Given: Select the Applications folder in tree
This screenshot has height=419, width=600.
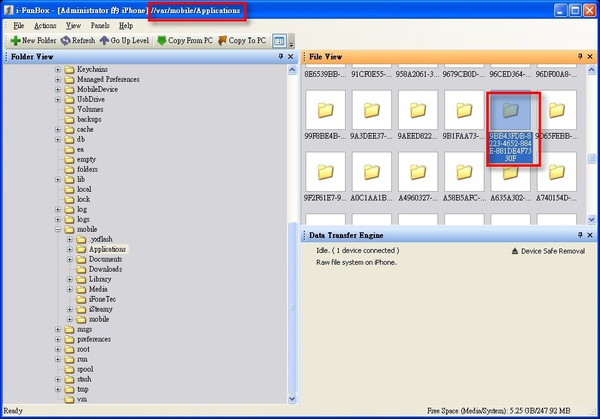Looking at the screenshot, I should [107, 249].
